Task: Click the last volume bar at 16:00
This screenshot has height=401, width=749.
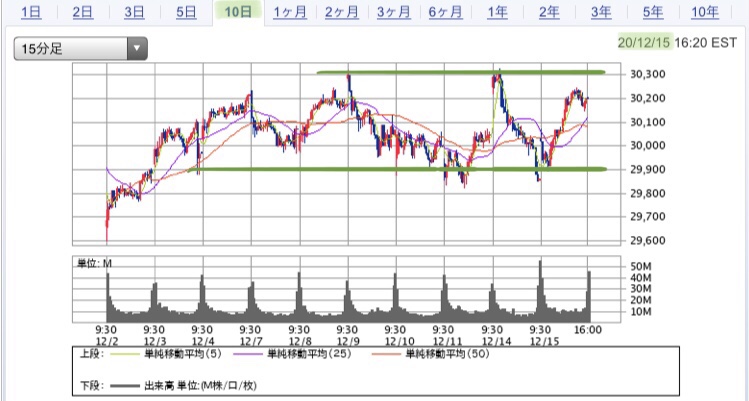Action: click(x=589, y=296)
